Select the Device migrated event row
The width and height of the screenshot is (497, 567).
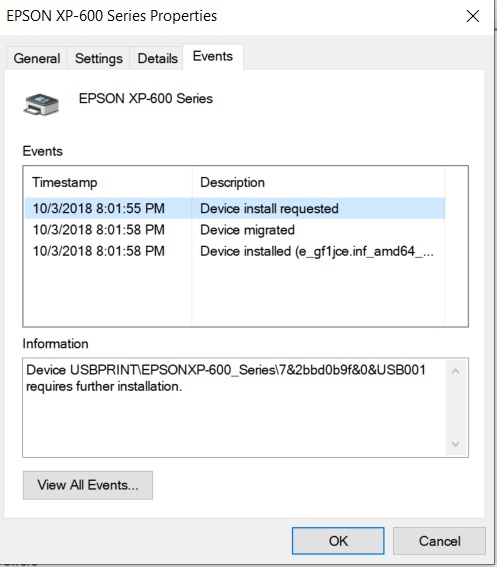(x=235, y=230)
